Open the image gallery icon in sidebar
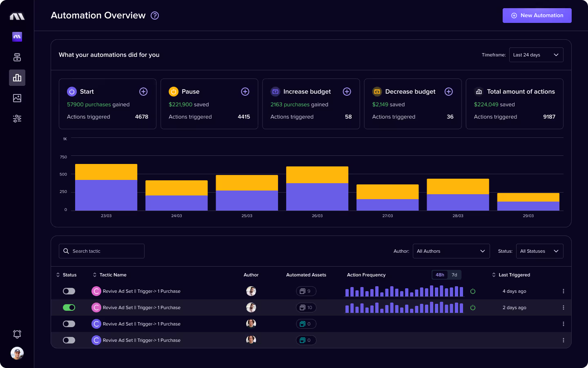This screenshot has width=588, height=368. [x=17, y=98]
